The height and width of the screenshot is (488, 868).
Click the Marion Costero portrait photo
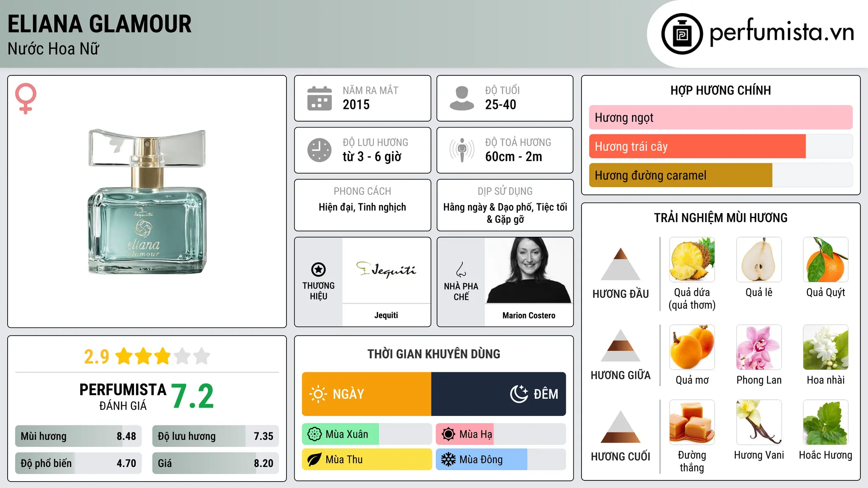(529, 270)
